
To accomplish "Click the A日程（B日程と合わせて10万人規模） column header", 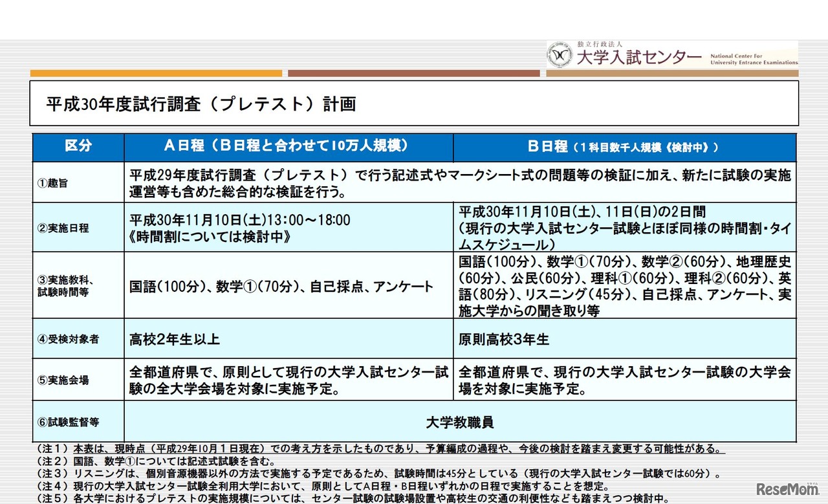I will pyautogui.click(x=289, y=147).
